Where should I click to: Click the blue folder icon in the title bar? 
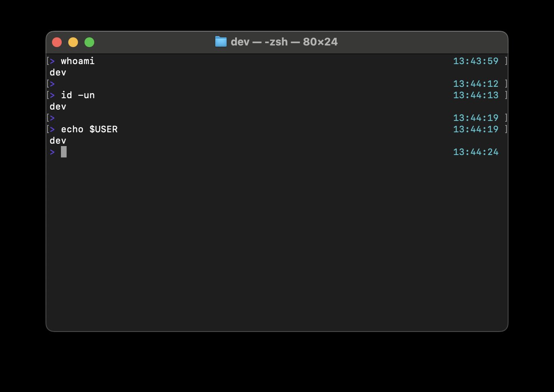tap(221, 41)
